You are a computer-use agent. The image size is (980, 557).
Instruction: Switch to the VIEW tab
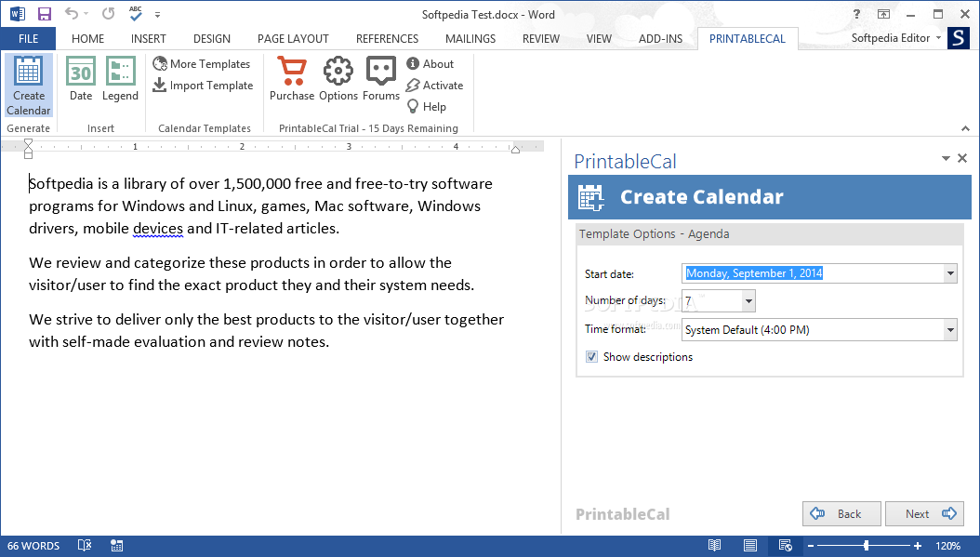point(599,39)
